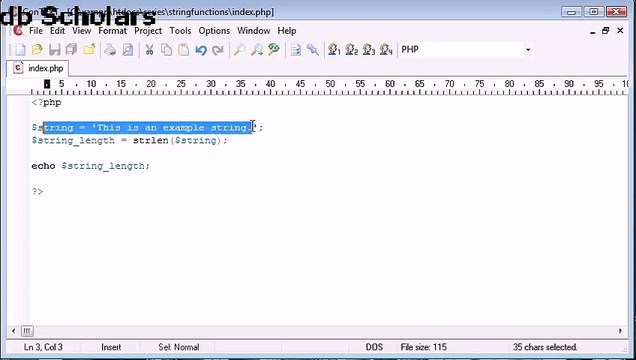Image resolution: width=636 pixels, height=360 pixels.
Task: Click the horizontal scrollbar thumb
Action: coord(27,331)
